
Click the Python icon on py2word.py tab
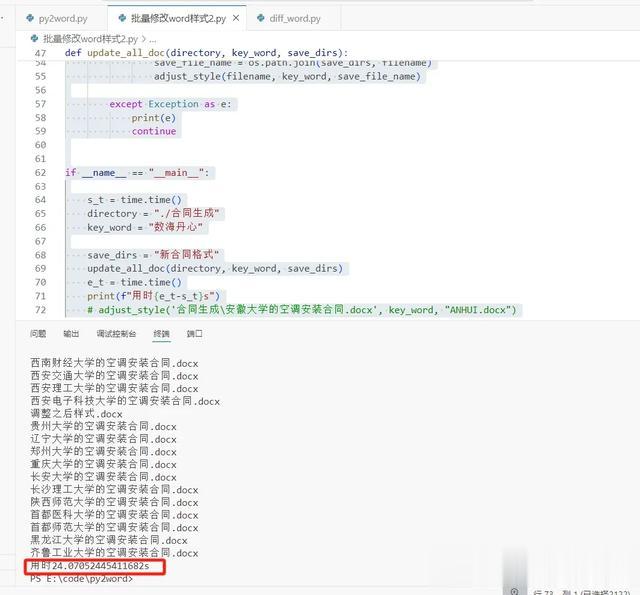coord(30,18)
